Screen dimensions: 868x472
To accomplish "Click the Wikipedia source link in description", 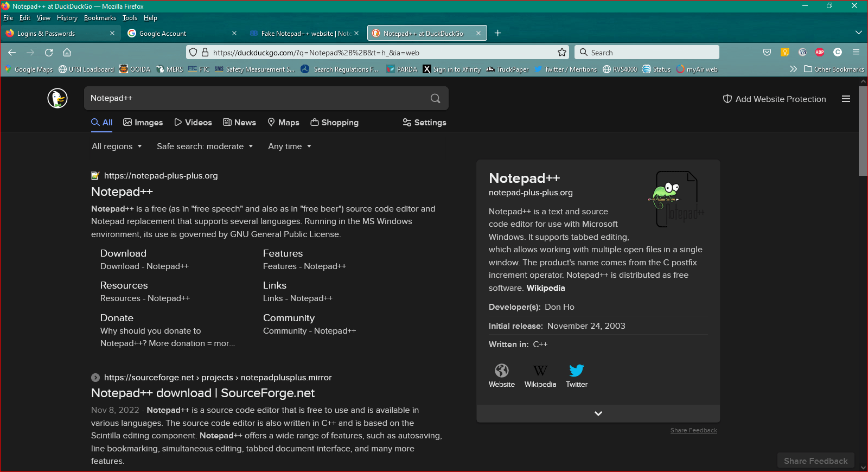I will pos(546,288).
